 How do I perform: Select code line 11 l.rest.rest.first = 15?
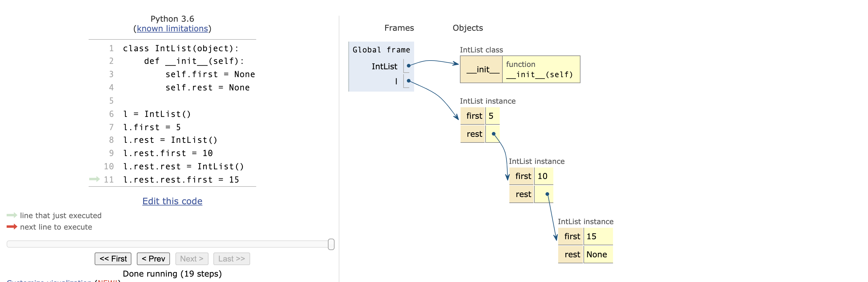point(181,180)
